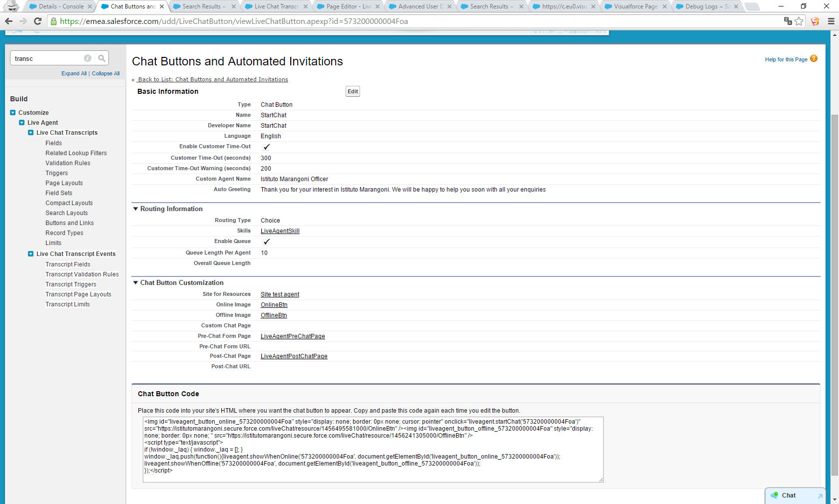Switch to the Page Editor tab

348,6
